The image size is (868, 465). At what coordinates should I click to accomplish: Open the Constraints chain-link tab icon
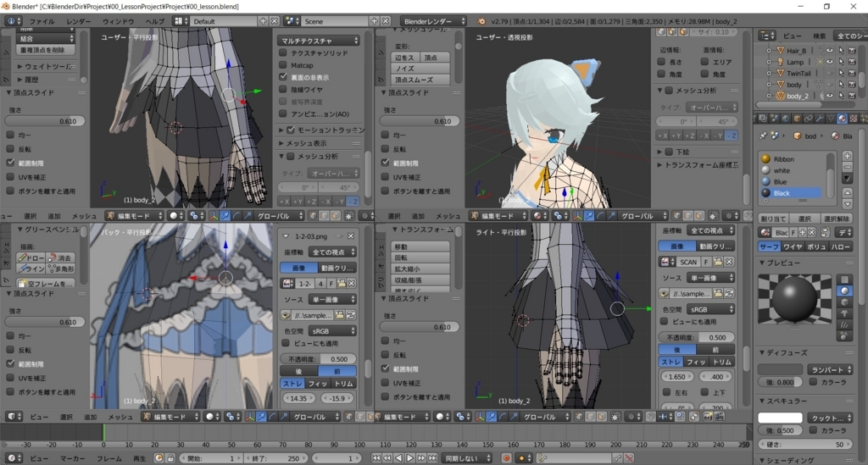[x=808, y=119]
